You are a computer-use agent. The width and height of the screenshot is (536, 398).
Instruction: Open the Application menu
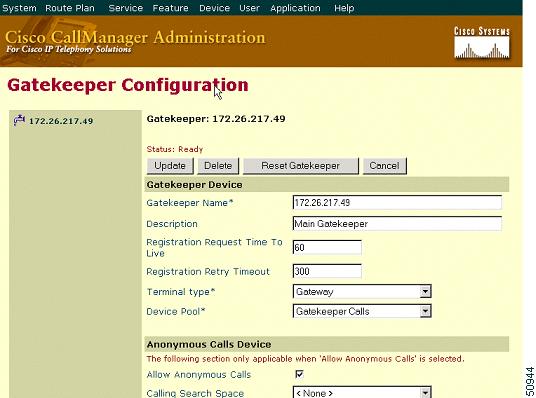click(x=295, y=8)
